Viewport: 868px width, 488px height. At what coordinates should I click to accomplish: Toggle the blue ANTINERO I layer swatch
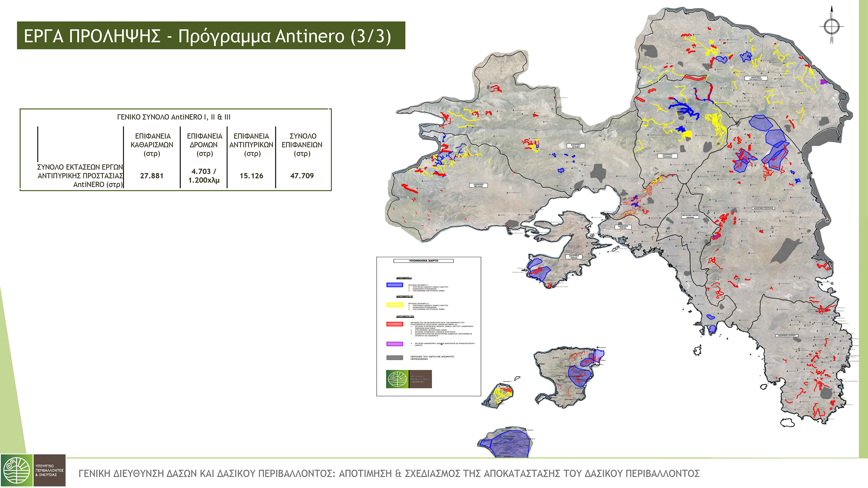click(394, 284)
